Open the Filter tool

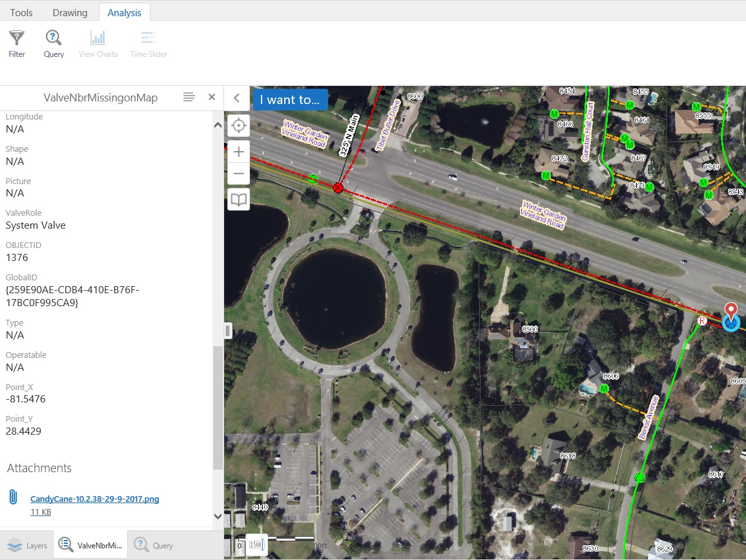(x=17, y=44)
